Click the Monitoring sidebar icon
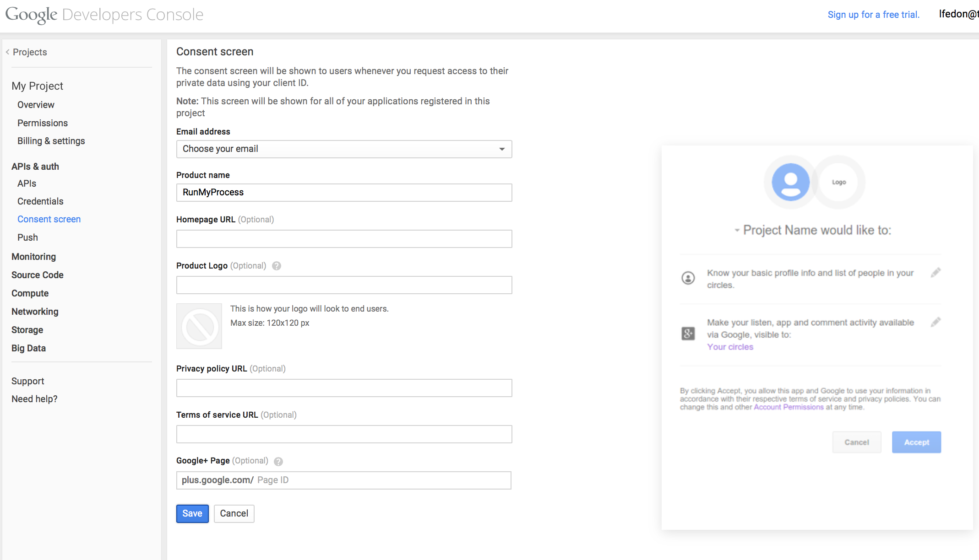This screenshot has width=979, height=560. (34, 257)
